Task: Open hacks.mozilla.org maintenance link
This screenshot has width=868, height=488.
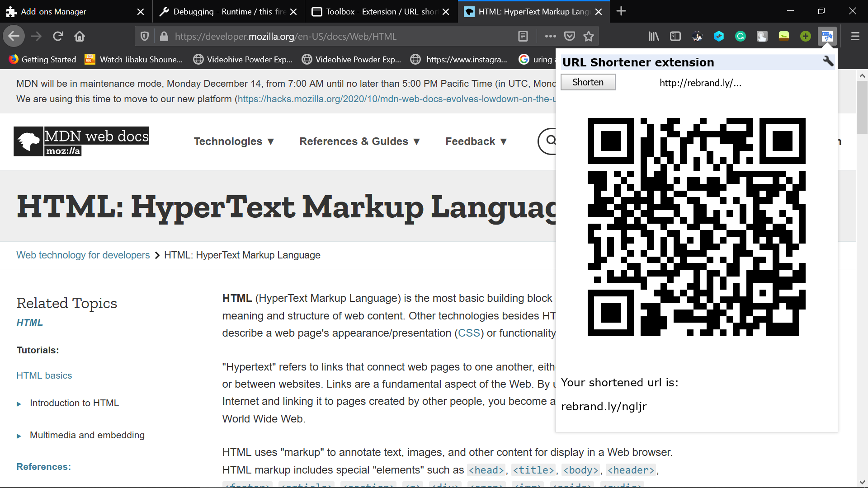Action: tap(396, 99)
